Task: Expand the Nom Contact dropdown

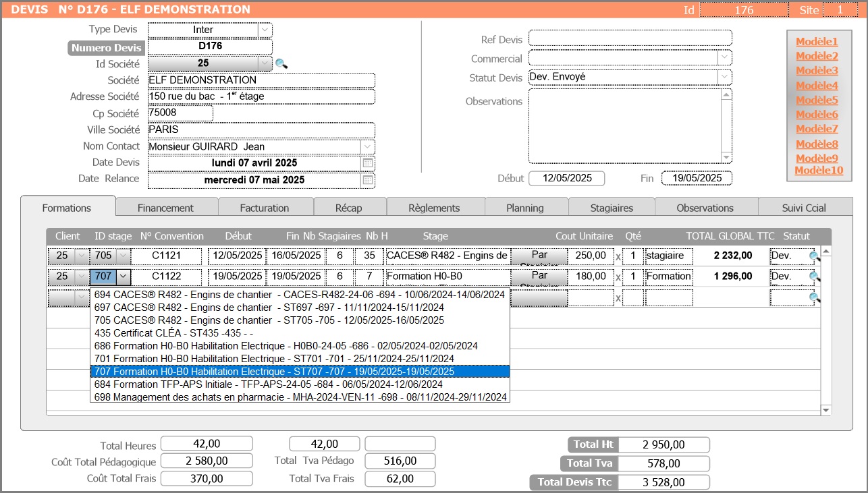Action: pos(367,146)
